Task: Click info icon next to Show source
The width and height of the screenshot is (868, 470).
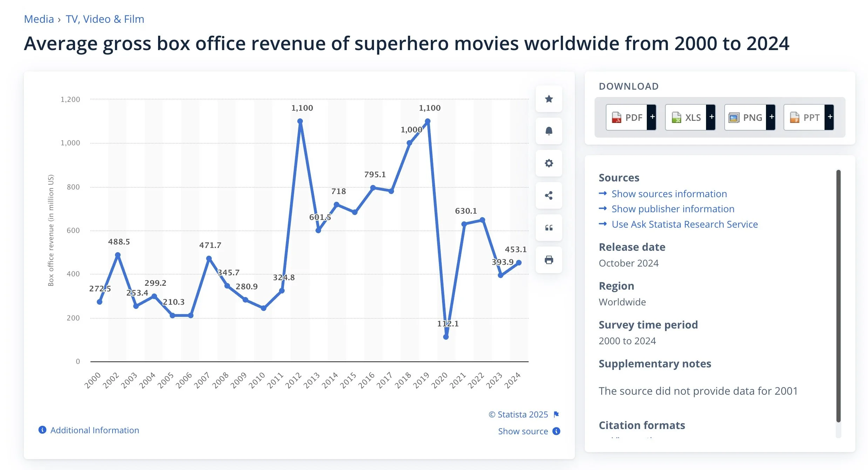Action: (x=556, y=431)
